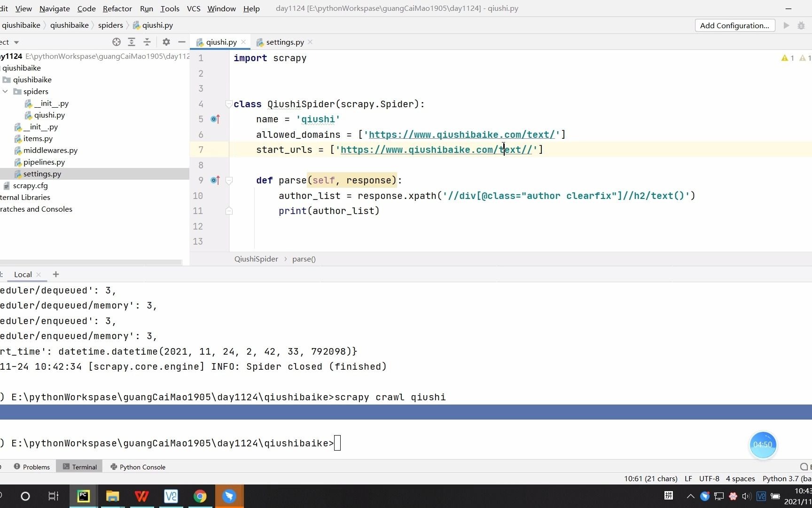Viewport: 812px width, 508px height.
Task: Close the settings.py editor tab
Action: [x=310, y=42]
